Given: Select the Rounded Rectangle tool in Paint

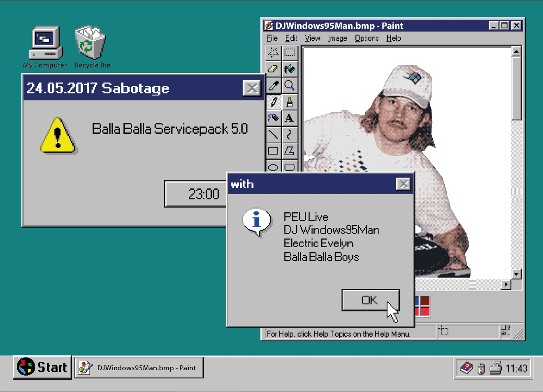Looking at the screenshot, I should 290,166.
